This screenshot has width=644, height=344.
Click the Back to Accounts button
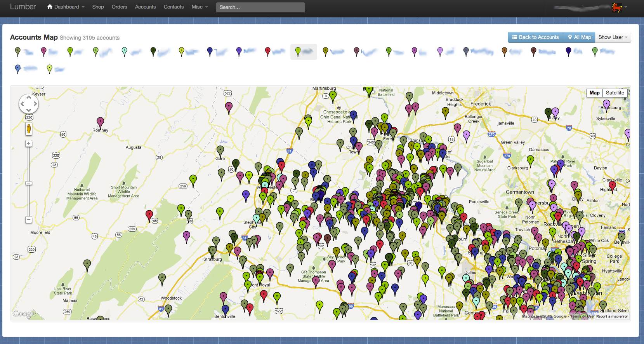pos(535,37)
